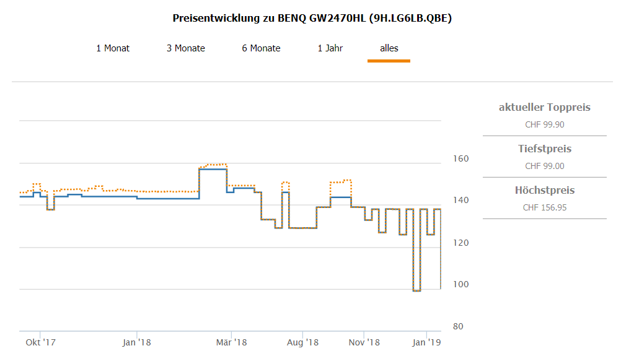621x364 pixels.
Task: Click the Aug '18 axis label
Action: [x=303, y=342]
